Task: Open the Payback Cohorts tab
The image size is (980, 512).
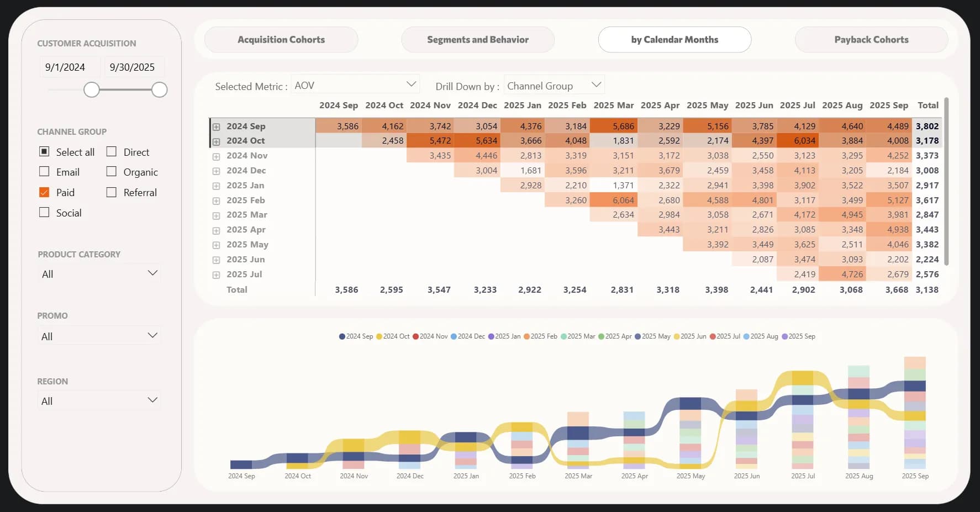Action: click(871, 40)
